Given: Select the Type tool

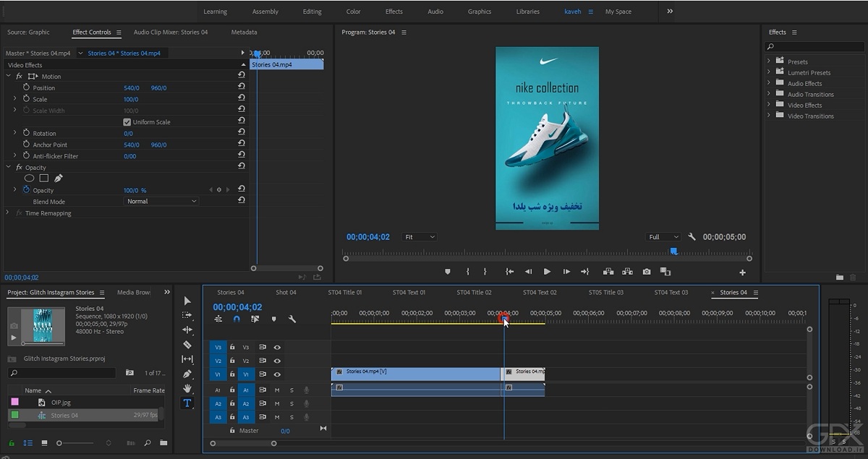Looking at the screenshot, I should [x=187, y=403].
